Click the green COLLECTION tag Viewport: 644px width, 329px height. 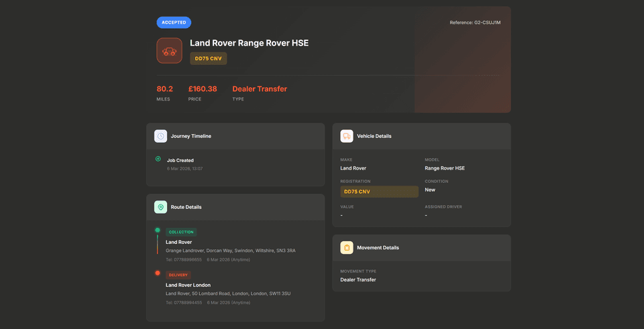tap(181, 232)
